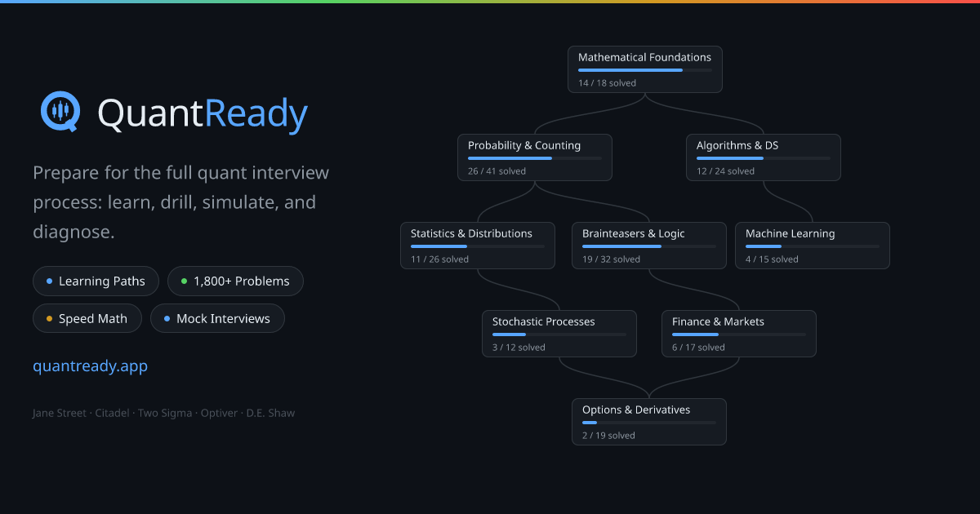Click the '12 / 24 solved' count

pos(725,171)
